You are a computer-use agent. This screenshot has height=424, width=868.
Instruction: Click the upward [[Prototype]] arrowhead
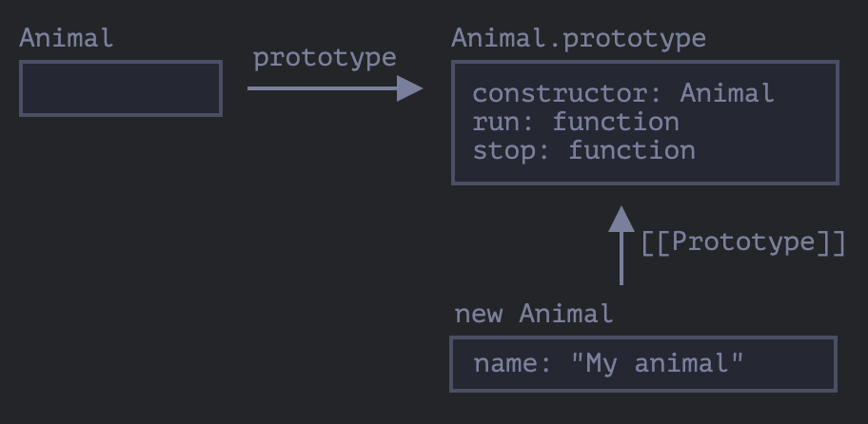[x=621, y=220]
